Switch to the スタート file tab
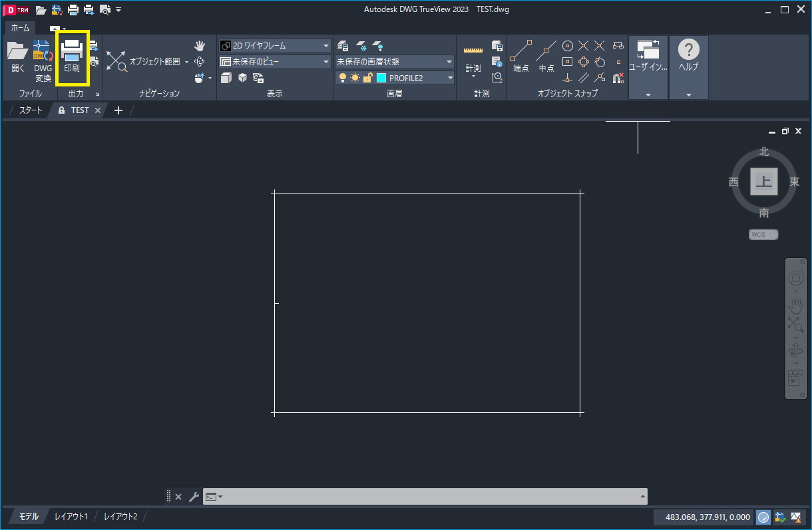Image resolution: width=812 pixels, height=530 pixels. pos(31,110)
